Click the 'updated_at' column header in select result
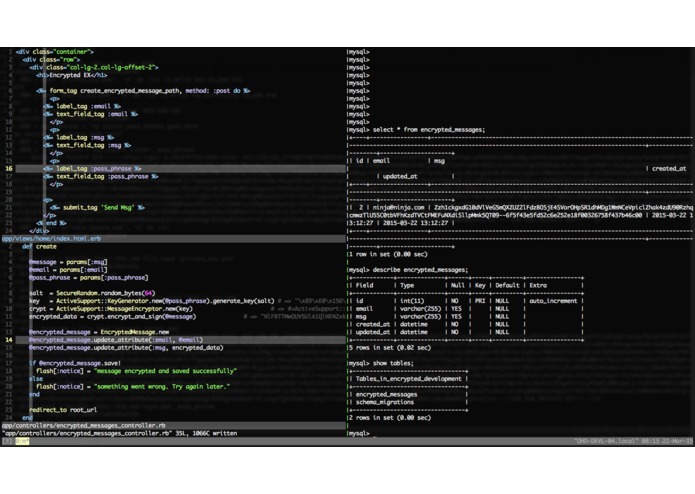The height and width of the screenshot is (494, 695). (x=400, y=176)
